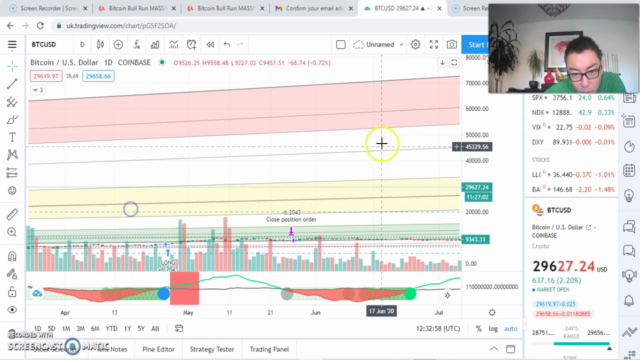Open notifications bell sidebar icon

click(629, 301)
